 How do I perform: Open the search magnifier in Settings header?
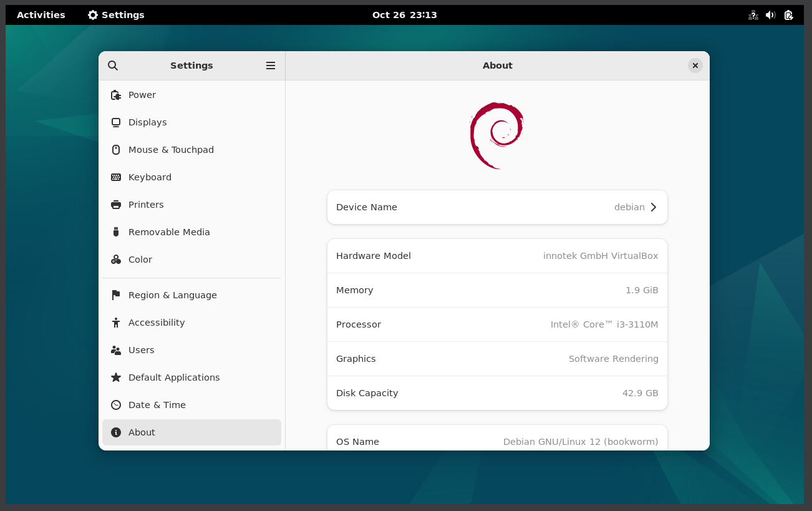(113, 66)
